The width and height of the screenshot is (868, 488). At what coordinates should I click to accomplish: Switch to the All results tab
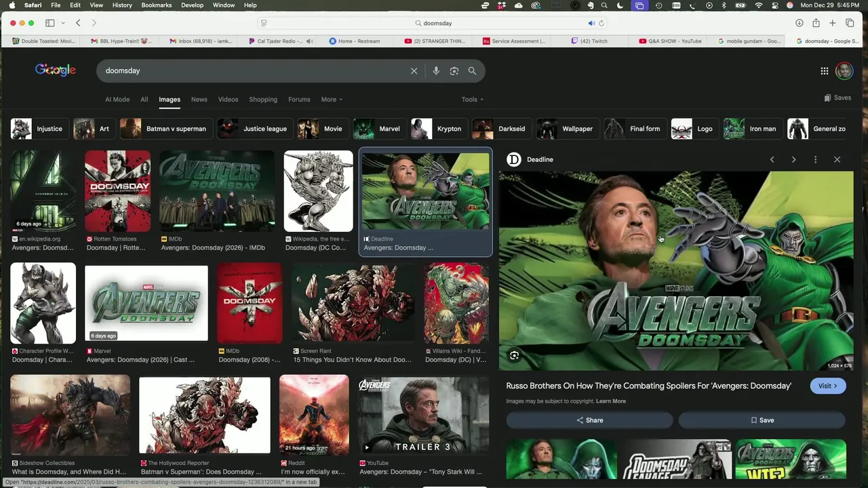pos(144,100)
